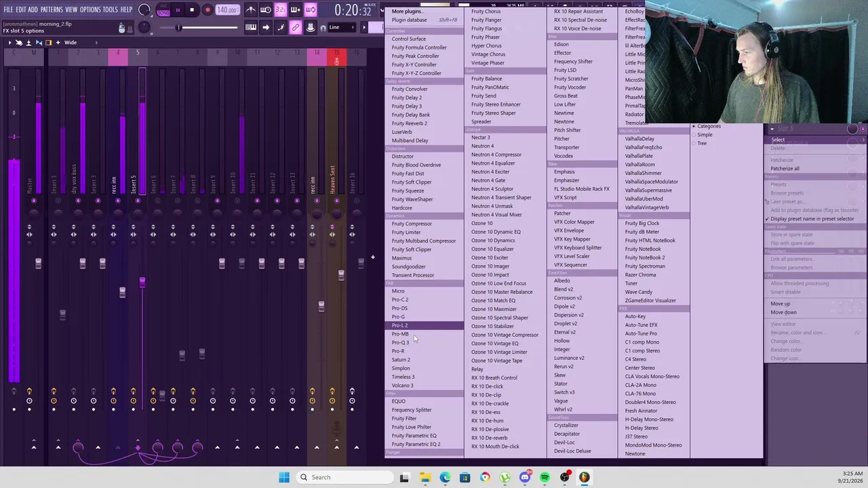
Task: Open Spotify from the taskbar
Action: coord(545,477)
